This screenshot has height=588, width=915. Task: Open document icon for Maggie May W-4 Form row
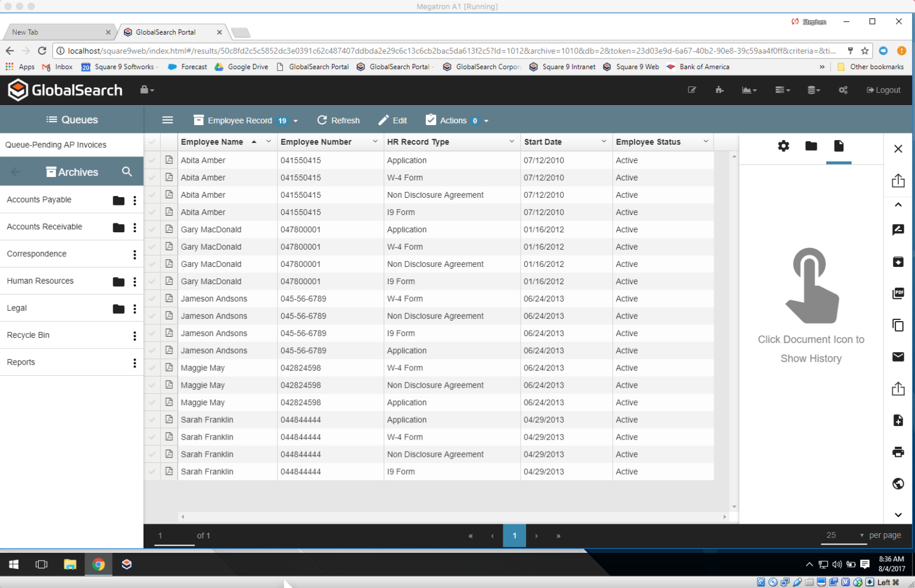(x=169, y=367)
